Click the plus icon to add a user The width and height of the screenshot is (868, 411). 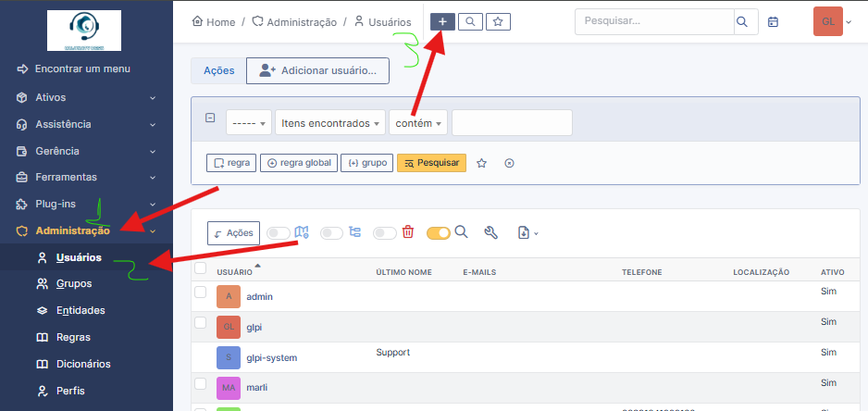pos(442,21)
